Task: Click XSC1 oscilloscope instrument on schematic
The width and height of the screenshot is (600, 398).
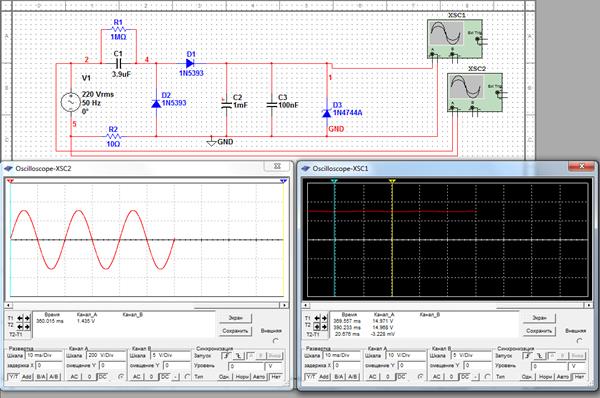Action: tap(455, 38)
